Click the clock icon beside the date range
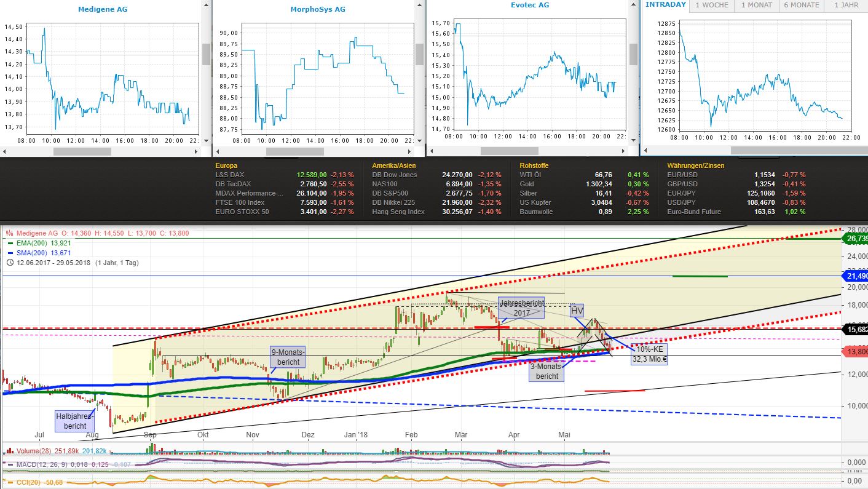868x489 pixels. tap(10, 262)
